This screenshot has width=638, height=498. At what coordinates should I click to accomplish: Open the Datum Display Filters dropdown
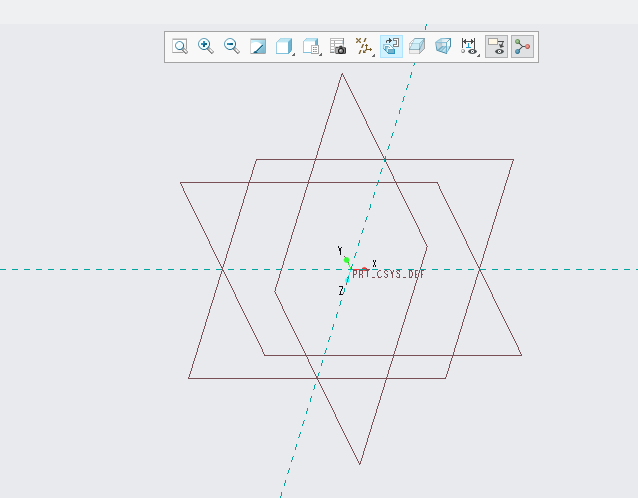[364, 46]
